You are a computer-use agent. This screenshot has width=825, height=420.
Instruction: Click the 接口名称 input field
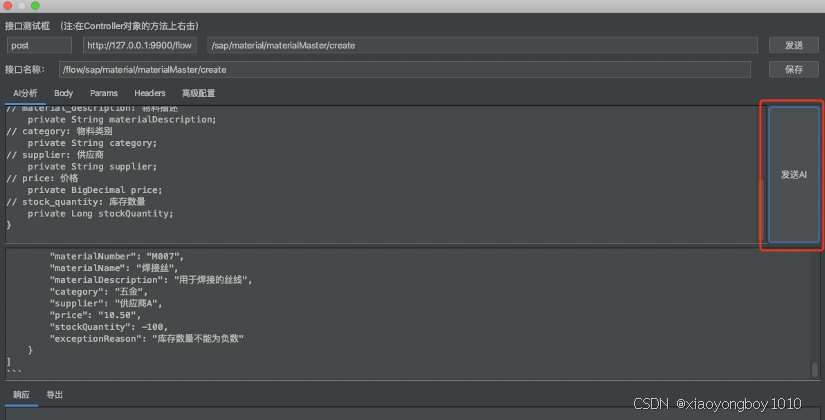[x=405, y=69]
